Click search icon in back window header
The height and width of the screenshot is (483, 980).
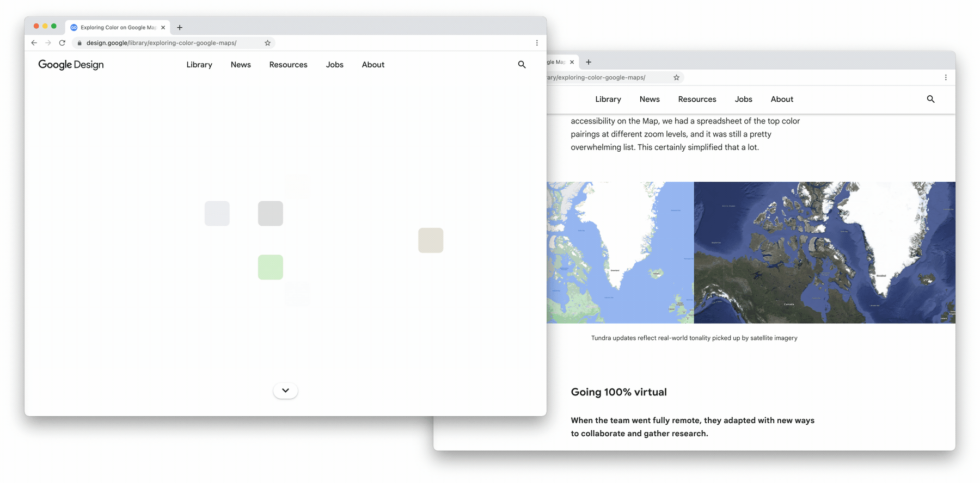[930, 100]
